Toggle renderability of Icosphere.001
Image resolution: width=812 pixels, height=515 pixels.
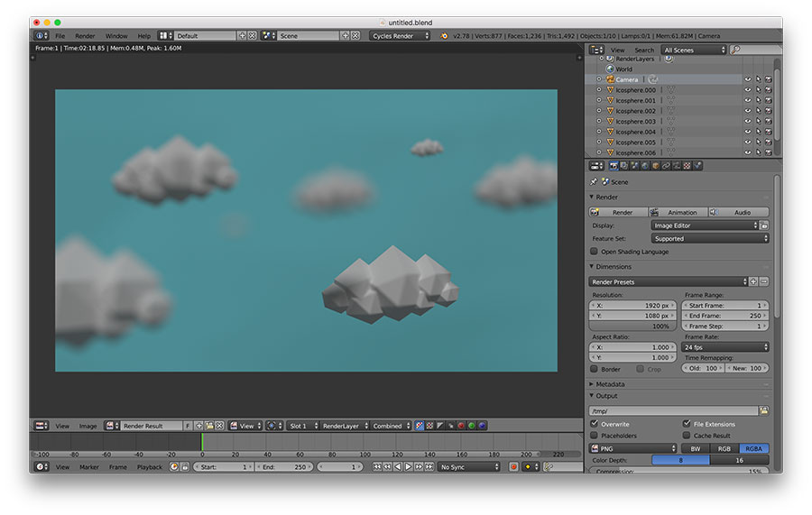769,100
